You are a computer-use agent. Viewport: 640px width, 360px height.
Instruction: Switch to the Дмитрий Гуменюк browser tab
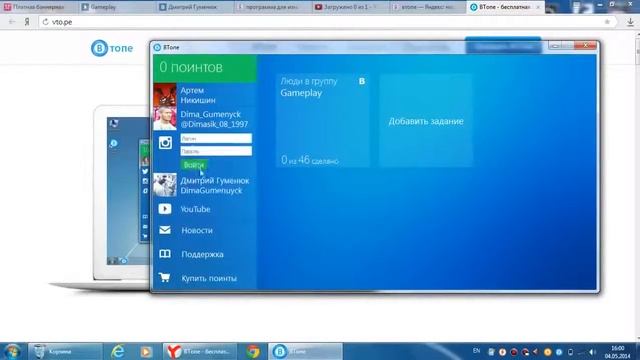pos(194,7)
